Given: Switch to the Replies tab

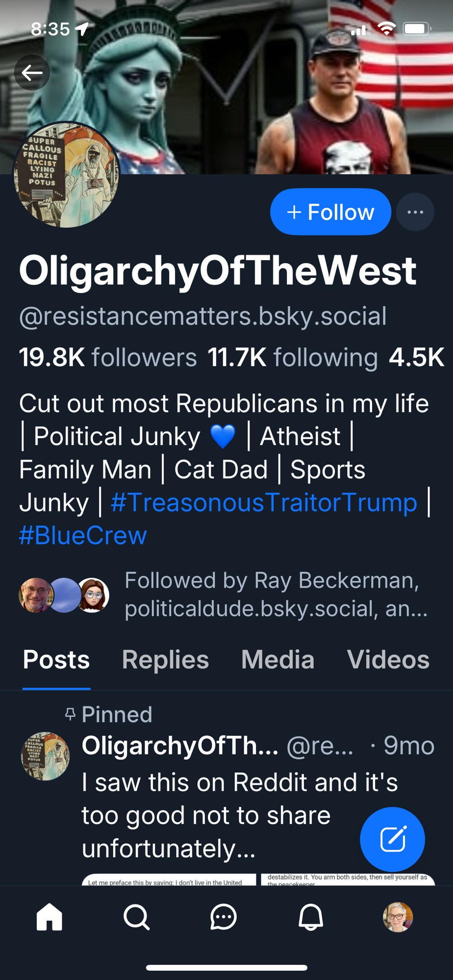Looking at the screenshot, I should tap(165, 660).
